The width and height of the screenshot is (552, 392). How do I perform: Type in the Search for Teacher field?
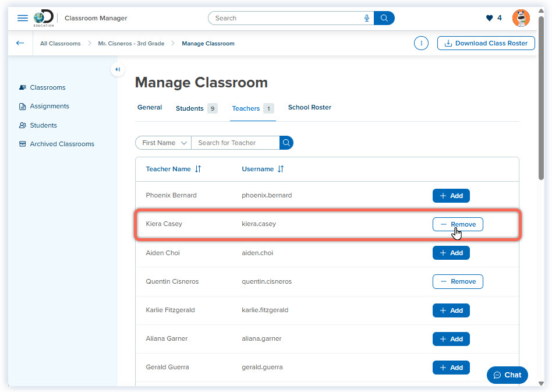click(x=235, y=143)
